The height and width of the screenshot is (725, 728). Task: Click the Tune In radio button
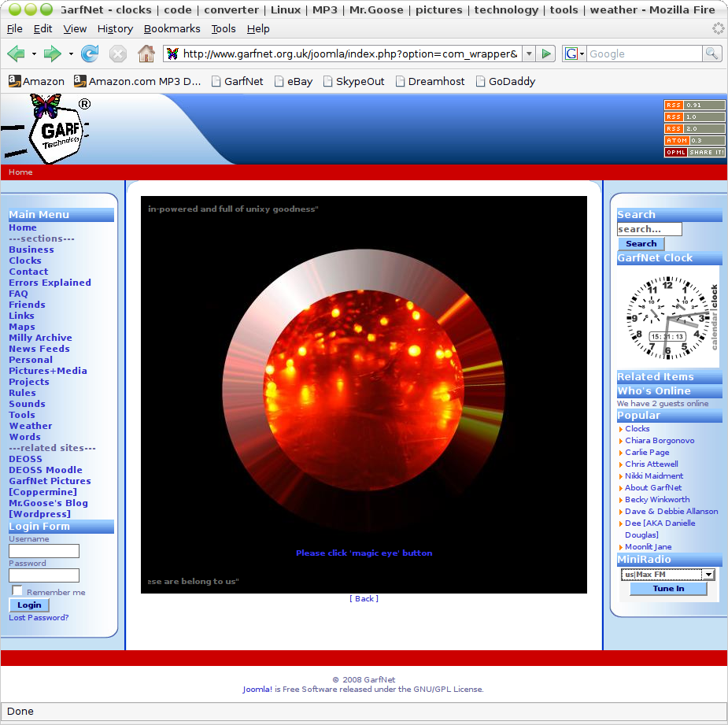668,589
